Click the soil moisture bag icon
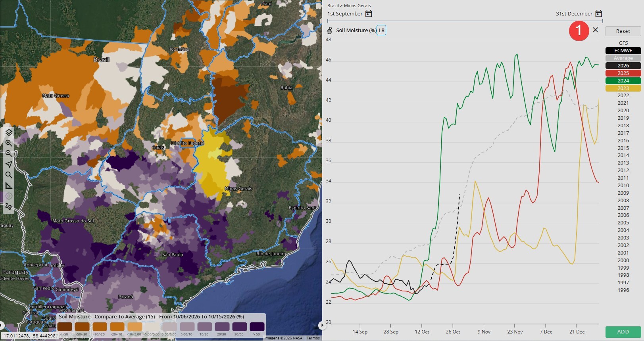The image size is (644, 341). (329, 31)
